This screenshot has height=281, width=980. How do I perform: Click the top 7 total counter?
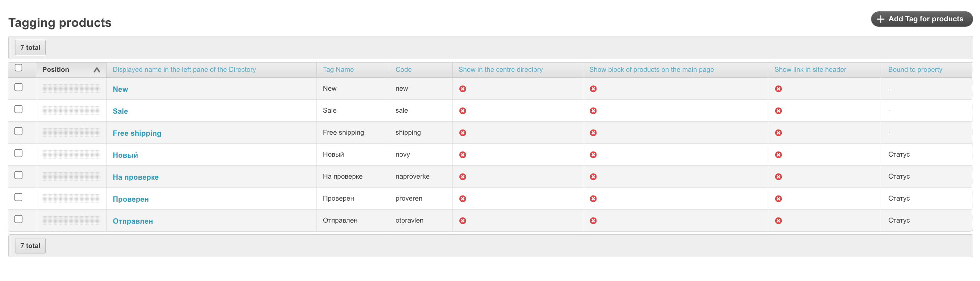click(x=31, y=47)
